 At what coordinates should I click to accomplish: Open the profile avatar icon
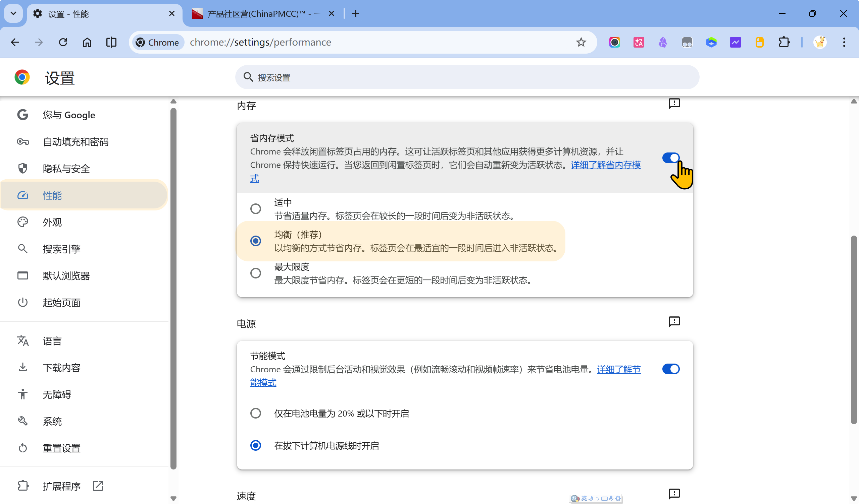[x=820, y=42]
